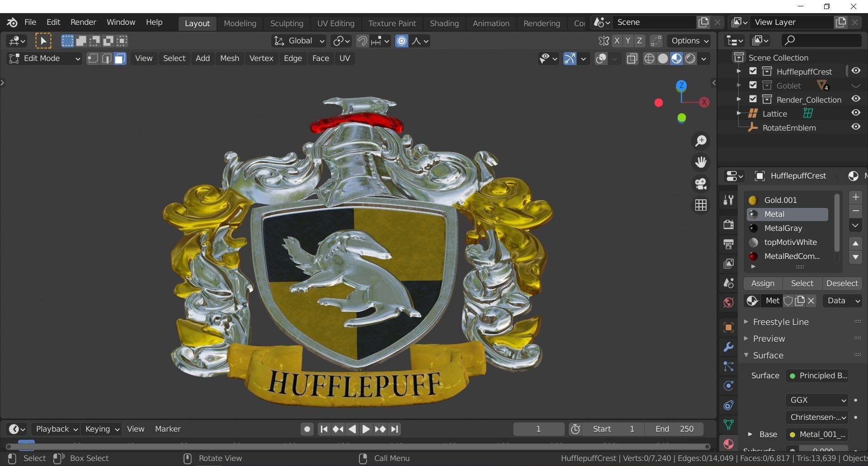
Task: Toggle Render_Collection checkbox
Action: coord(753,99)
